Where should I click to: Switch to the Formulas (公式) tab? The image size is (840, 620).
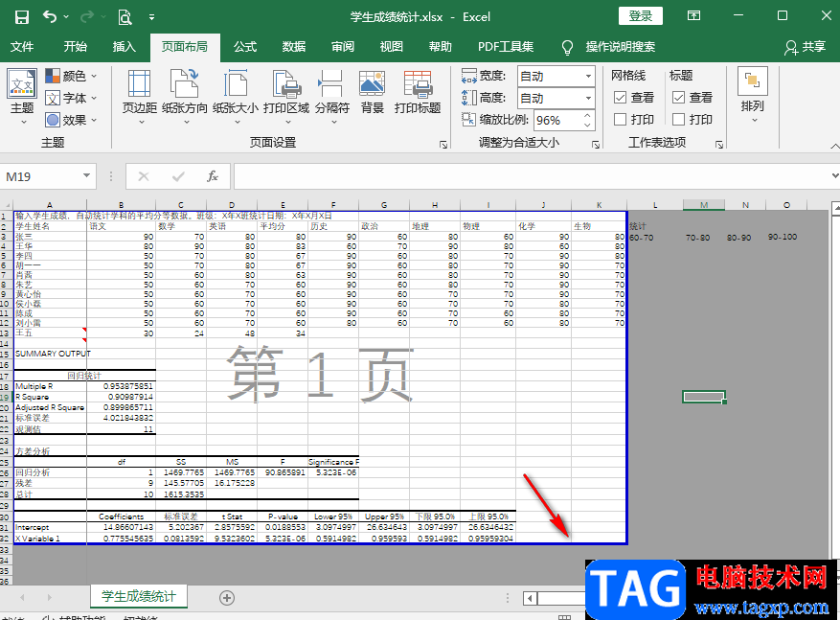[x=245, y=47]
